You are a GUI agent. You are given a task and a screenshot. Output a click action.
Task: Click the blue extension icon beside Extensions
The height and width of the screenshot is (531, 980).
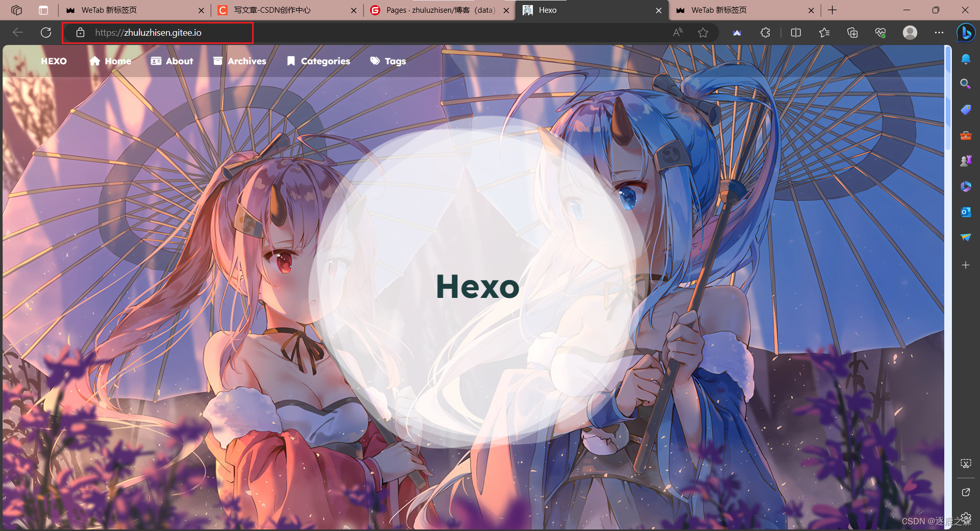737,33
